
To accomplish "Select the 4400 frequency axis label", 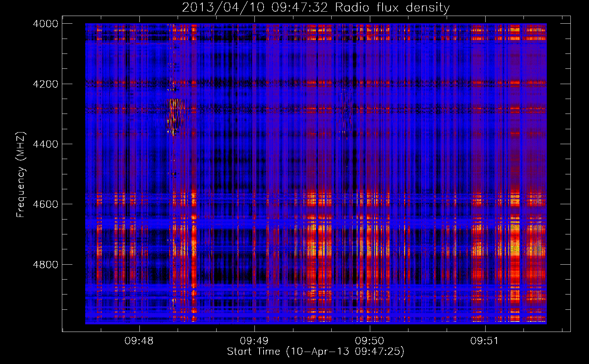I will 46,144.
